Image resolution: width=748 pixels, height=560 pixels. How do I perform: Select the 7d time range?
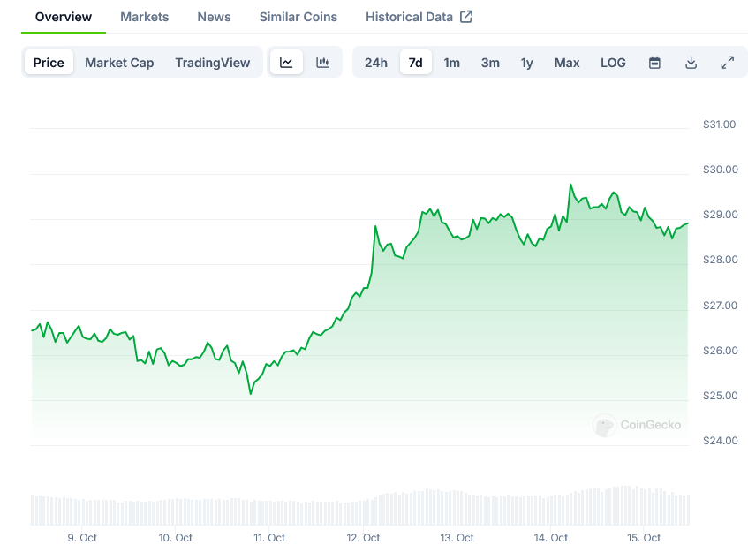(x=415, y=63)
